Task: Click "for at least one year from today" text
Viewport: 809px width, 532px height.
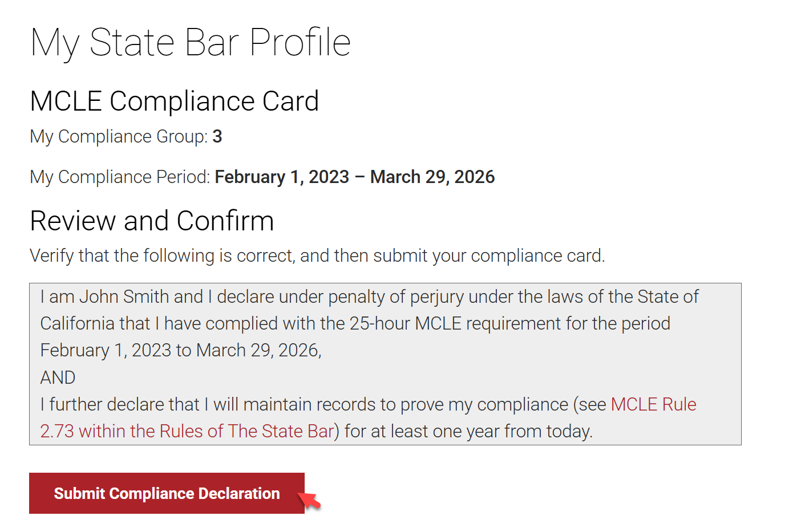Action: pyautogui.click(x=468, y=432)
